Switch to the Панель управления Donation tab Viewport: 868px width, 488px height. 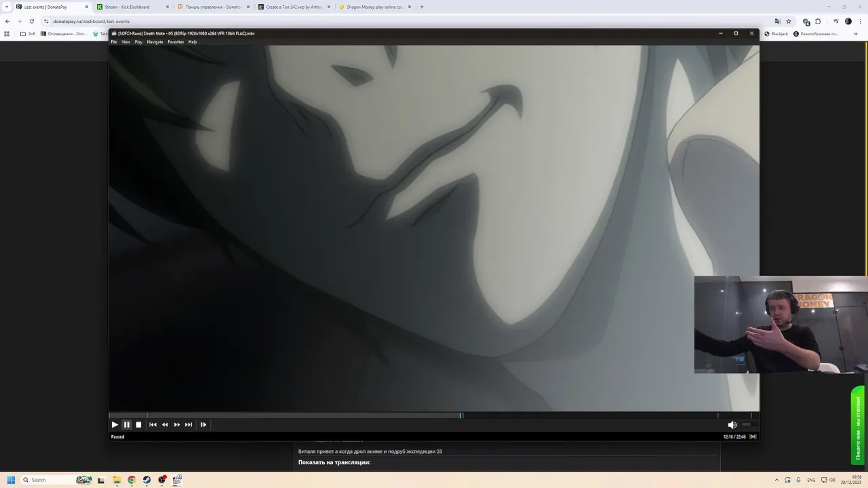click(213, 7)
